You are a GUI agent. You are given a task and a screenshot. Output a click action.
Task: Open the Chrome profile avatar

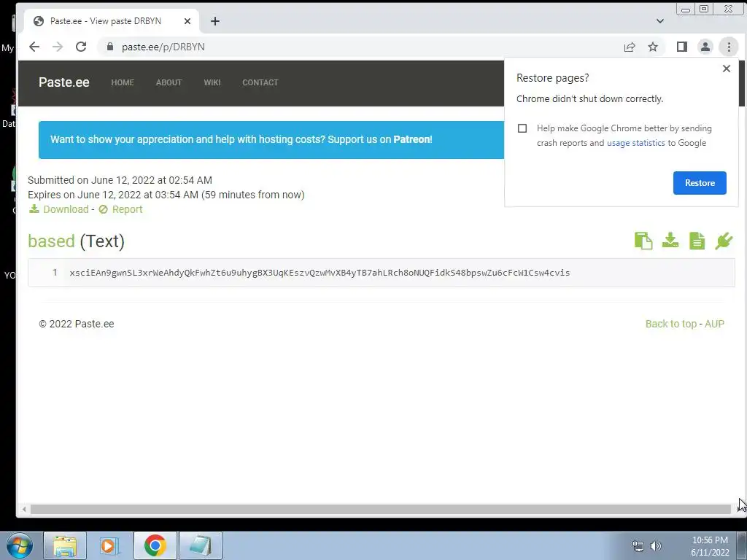point(705,47)
